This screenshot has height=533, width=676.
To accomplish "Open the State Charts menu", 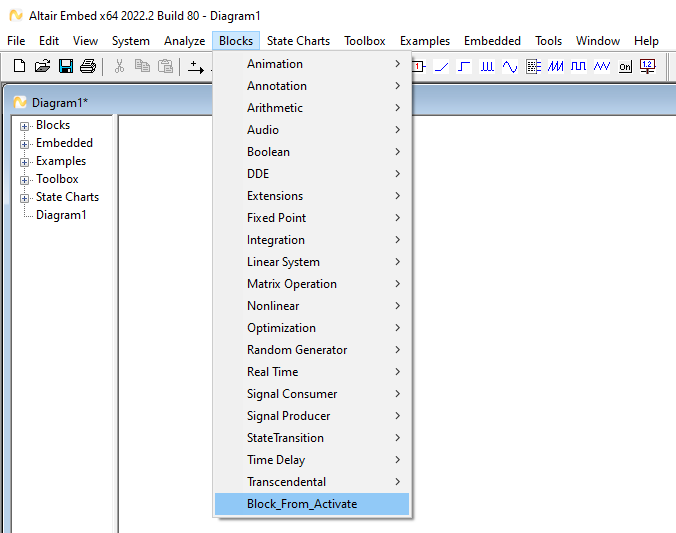I will point(298,41).
